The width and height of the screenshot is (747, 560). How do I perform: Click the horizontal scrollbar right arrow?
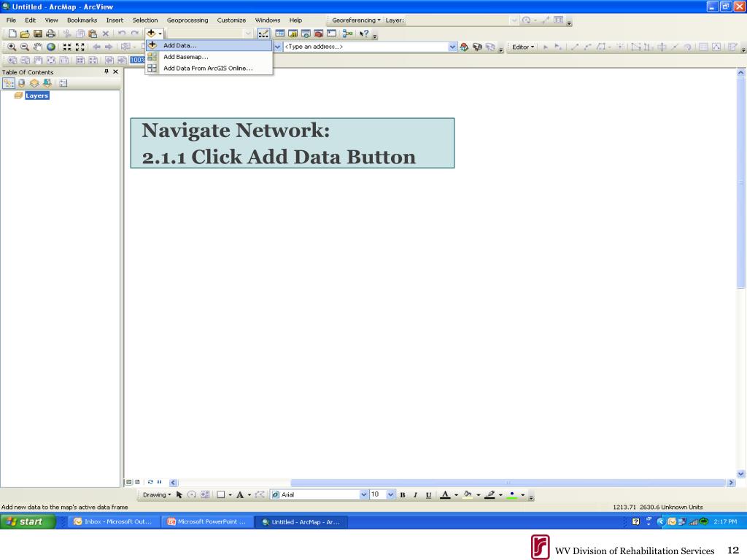coord(731,483)
